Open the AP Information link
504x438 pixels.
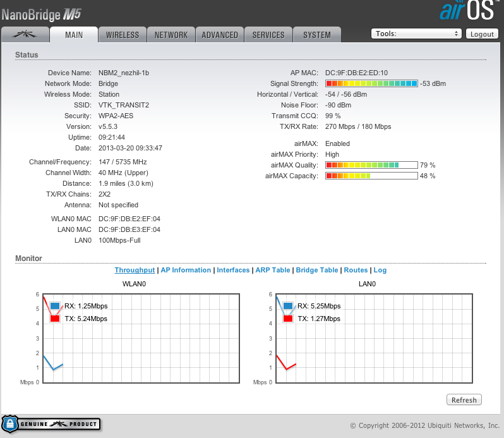pyautogui.click(x=186, y=270)
